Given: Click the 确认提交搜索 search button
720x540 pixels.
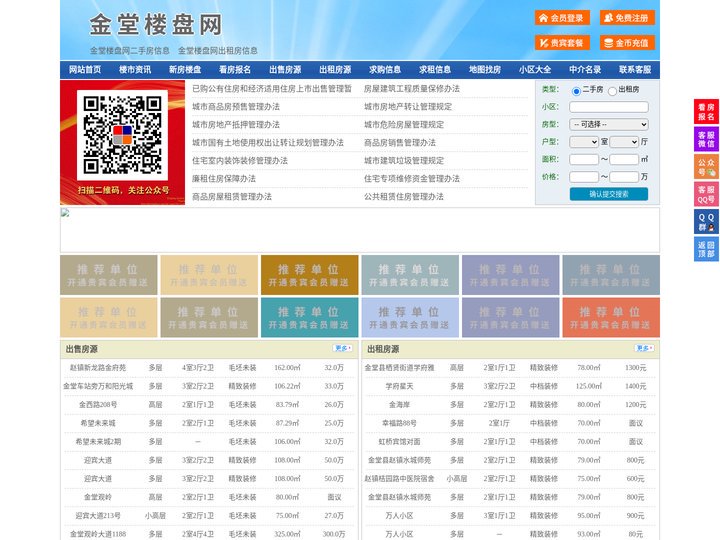Looking at the screenshot, I should [x=609, y=194].
